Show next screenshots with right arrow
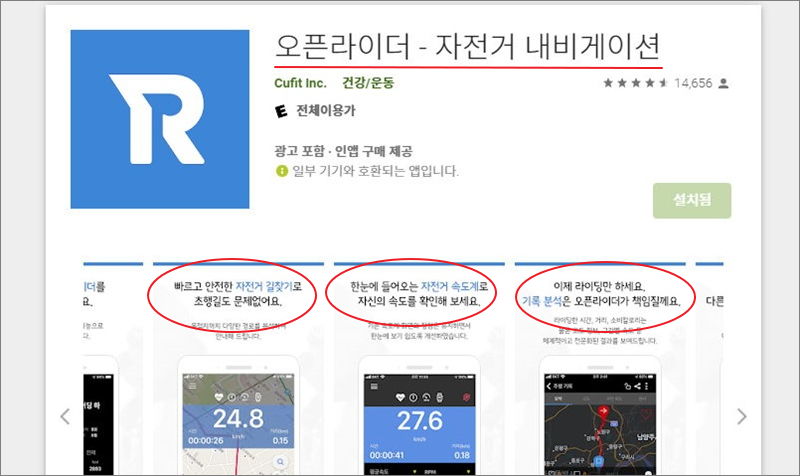The width and height of the screenshot is (800, 476). (x=742, y=416)
